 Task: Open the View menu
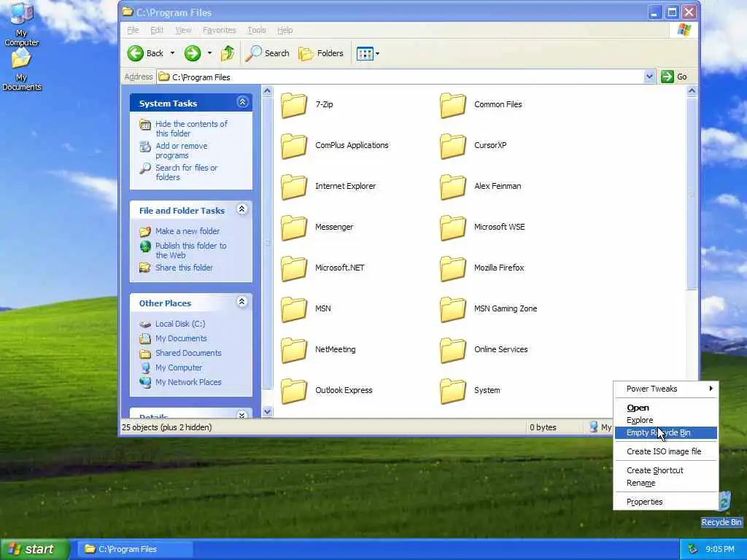pos(183,30)
